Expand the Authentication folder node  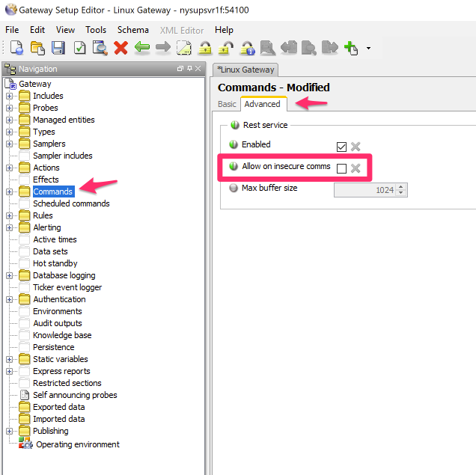pos(10,299)
